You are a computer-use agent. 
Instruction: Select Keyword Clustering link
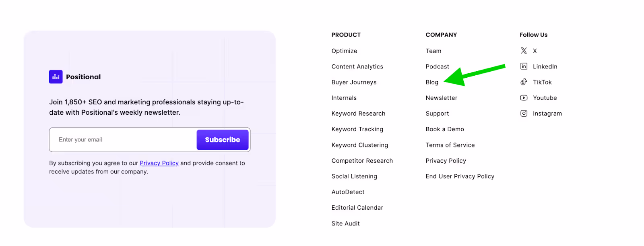tap(360, 145)
